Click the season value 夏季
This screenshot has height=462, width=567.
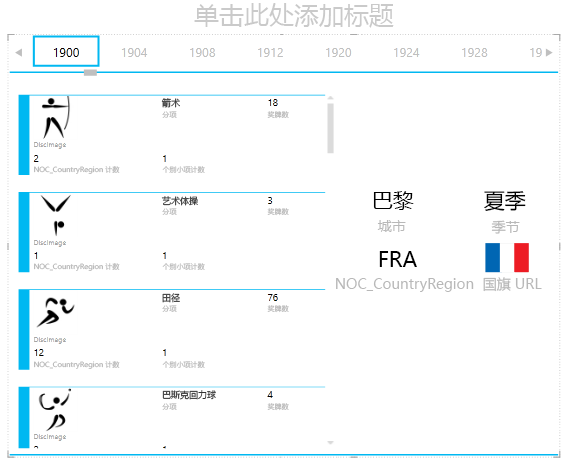pyautogui.click(x=505, y=201)
